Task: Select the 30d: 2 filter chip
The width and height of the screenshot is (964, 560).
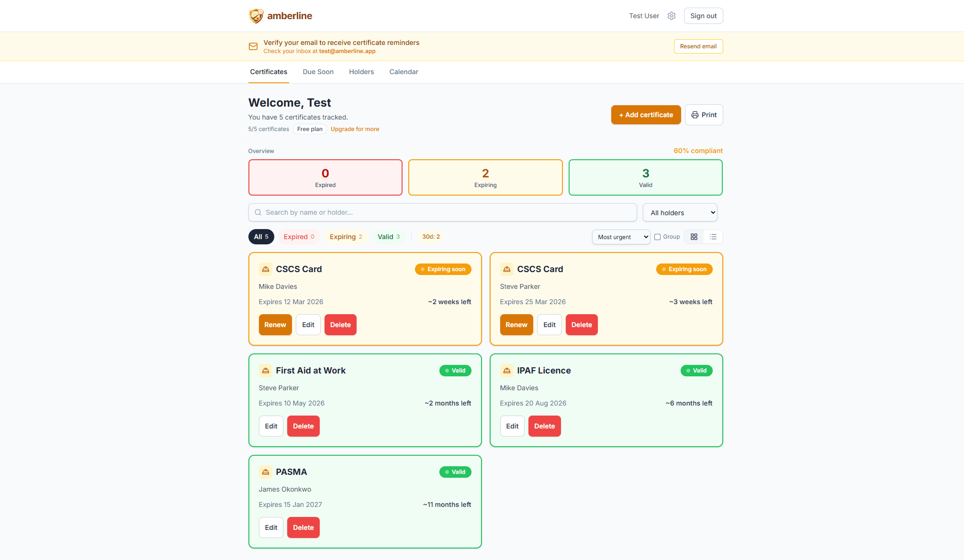Action: [x=431, y=237]
